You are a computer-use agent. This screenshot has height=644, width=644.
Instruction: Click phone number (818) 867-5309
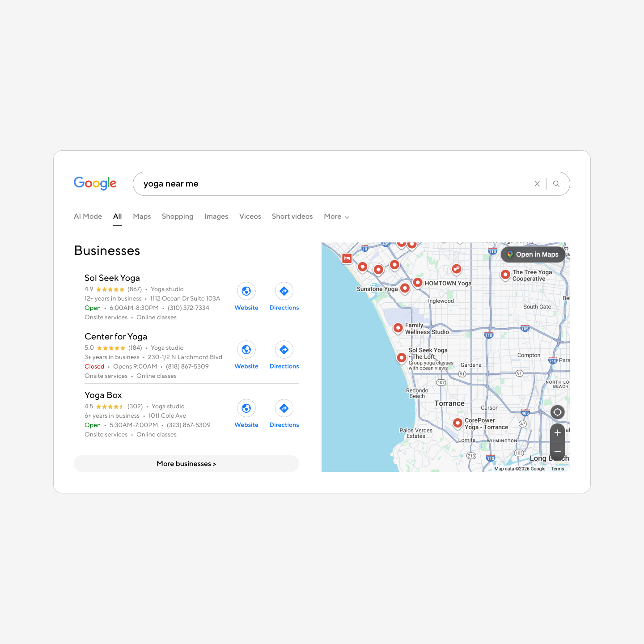[187, 366]
